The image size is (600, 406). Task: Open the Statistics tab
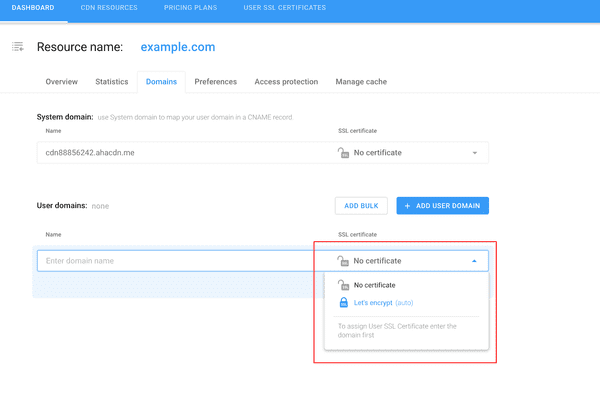point(112,82)
